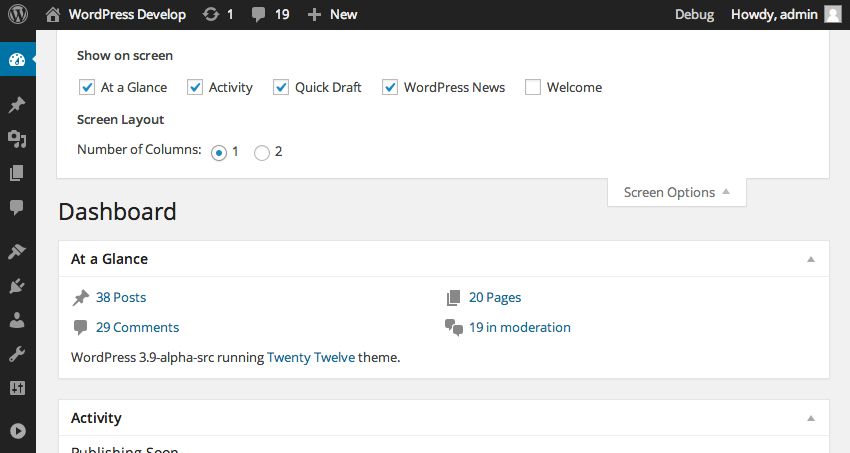The image size is (850, 453).
Task: Open Media via the camera-music sidebar icon
Action: click(x=17, y=139)
